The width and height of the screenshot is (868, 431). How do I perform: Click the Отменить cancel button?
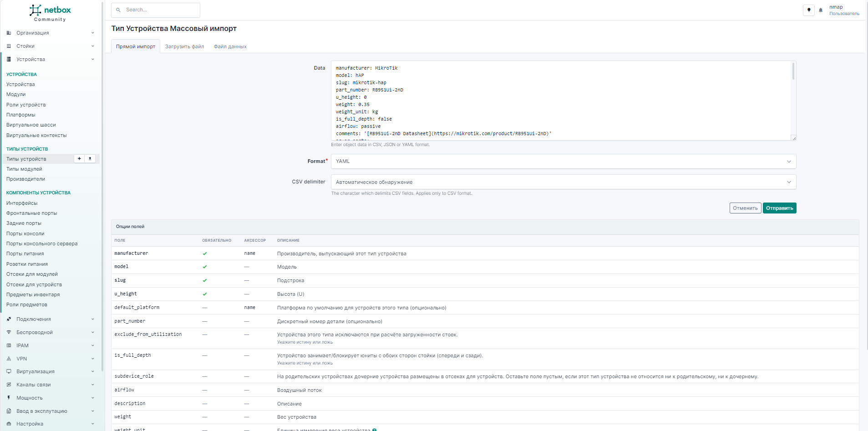point(745,208)
